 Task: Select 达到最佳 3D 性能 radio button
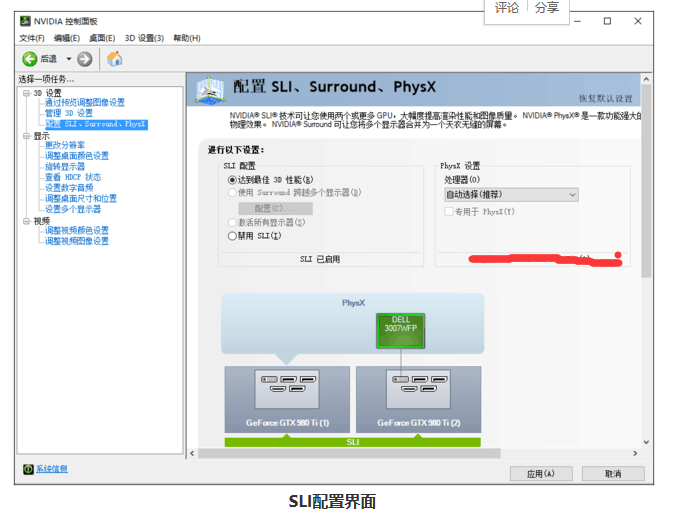(x=232, y=180)
